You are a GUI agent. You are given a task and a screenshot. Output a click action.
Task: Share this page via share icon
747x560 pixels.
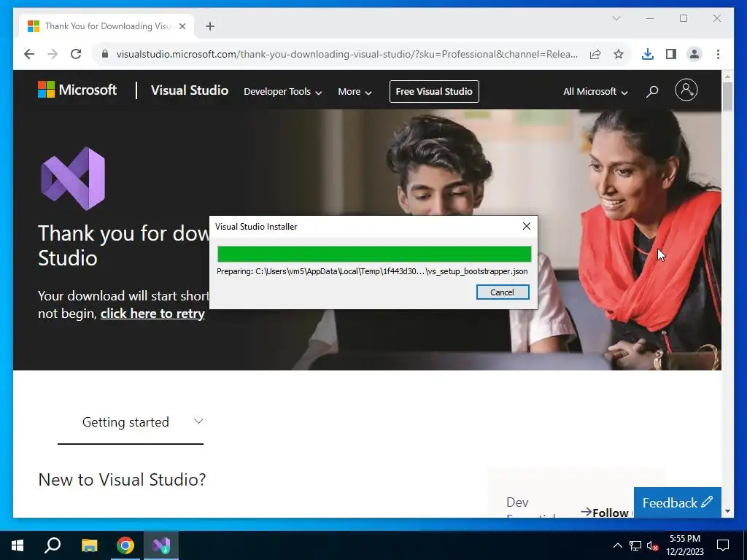(x=595, y=54)
